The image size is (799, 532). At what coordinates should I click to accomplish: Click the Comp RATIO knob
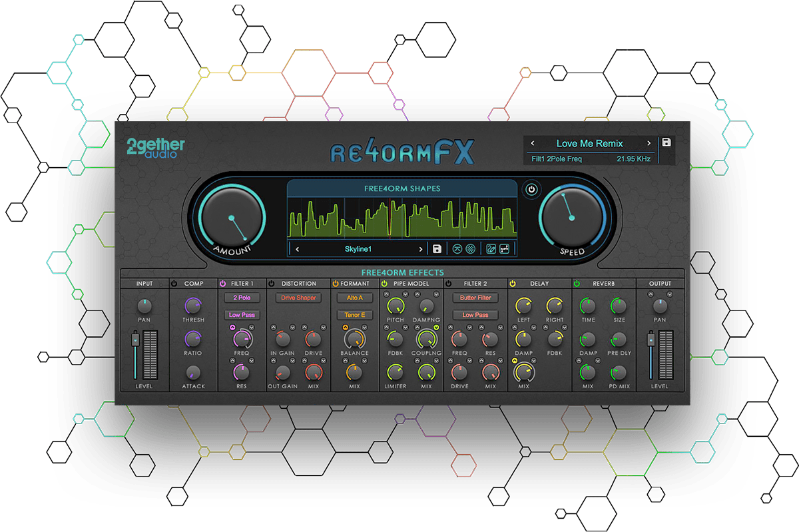[x=193, y=339]
